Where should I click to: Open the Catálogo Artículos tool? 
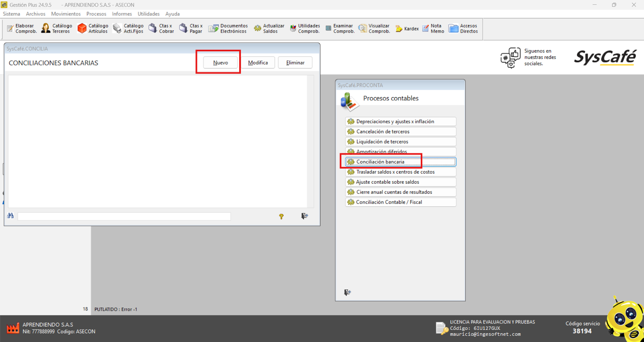(93, 29)
